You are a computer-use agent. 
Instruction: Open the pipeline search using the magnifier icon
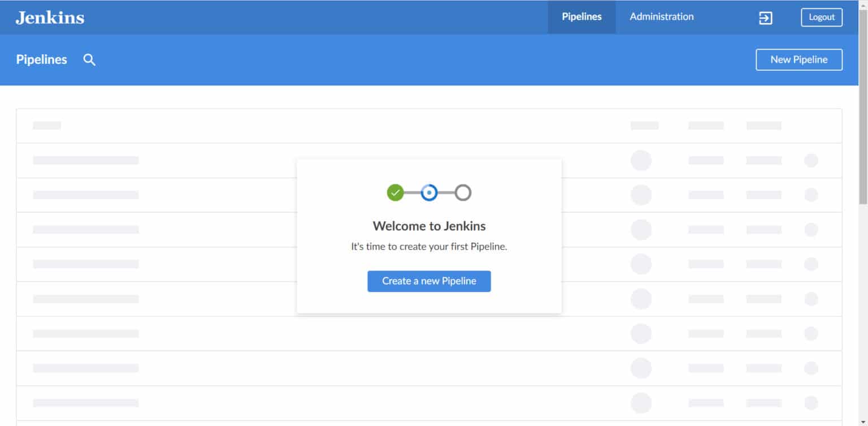coord(89,59)
